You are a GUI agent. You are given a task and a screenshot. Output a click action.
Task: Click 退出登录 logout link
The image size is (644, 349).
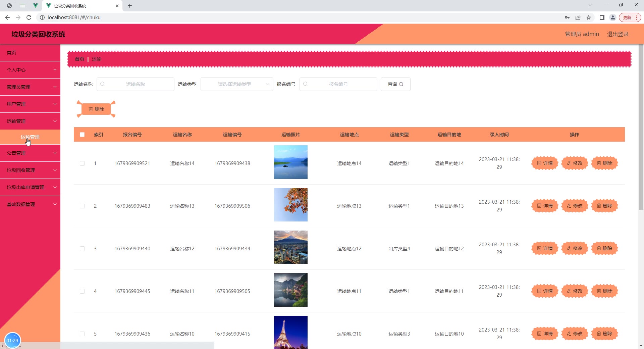pos(618,34)
